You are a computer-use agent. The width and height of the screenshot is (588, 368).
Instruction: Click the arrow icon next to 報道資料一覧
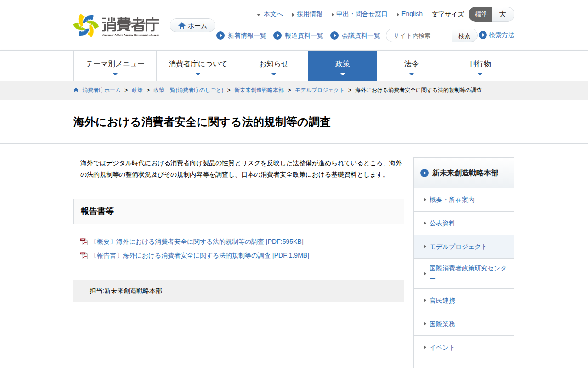point(277,35)
